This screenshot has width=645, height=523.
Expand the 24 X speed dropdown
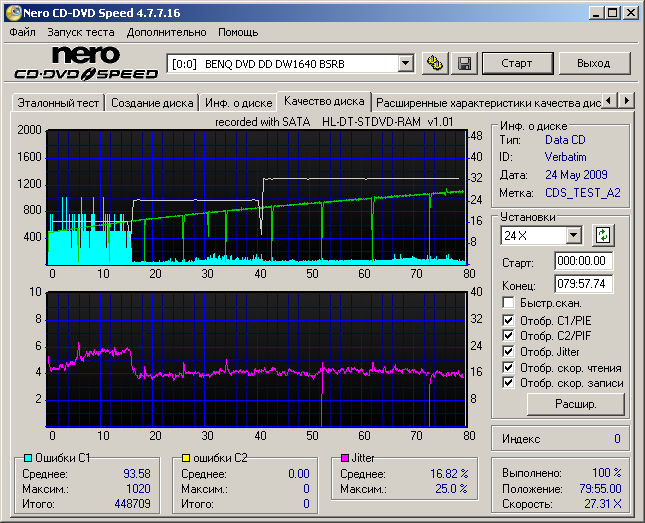point(573,235)
